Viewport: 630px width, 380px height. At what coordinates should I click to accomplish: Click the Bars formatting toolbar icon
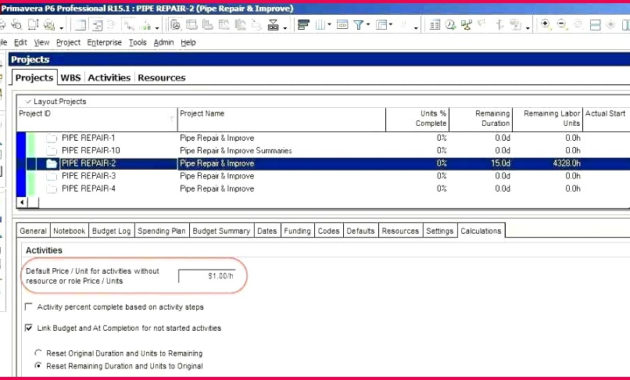pyautogui.click(x=303, y=25)
